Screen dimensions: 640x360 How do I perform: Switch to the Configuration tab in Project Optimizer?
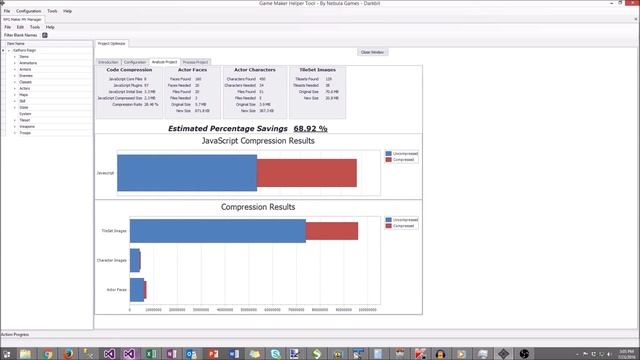point(135,62)
